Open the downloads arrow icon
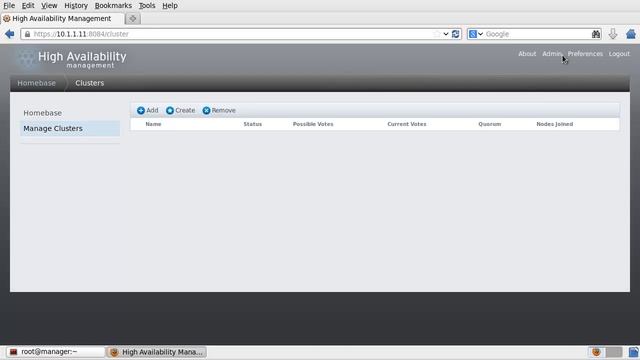This screenshot has width=640, height=360. 613,34
